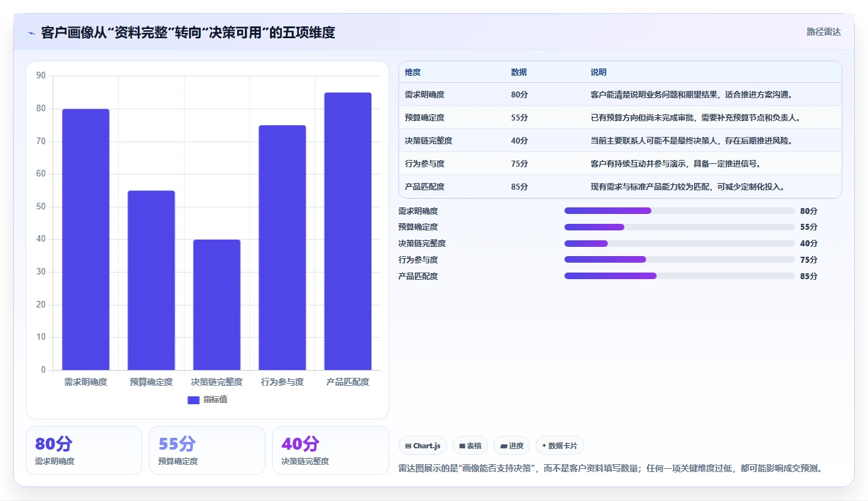Select the 预算确定度 cell in the table

(x=425, y=118)
